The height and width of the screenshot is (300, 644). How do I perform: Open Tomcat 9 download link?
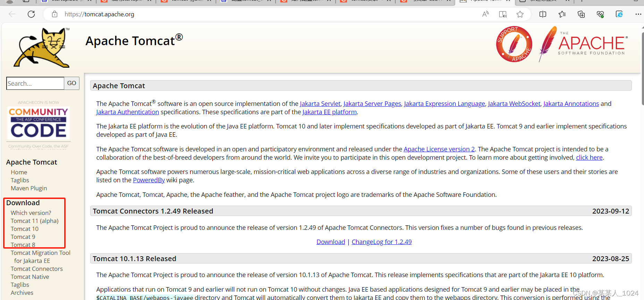[x=23, y=237]
